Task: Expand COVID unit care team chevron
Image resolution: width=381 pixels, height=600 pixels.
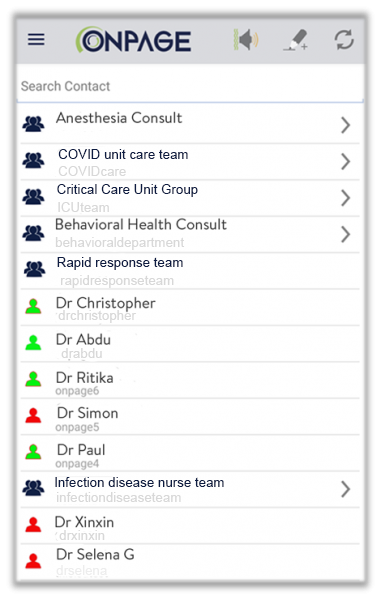Action: tap(345, 161)
